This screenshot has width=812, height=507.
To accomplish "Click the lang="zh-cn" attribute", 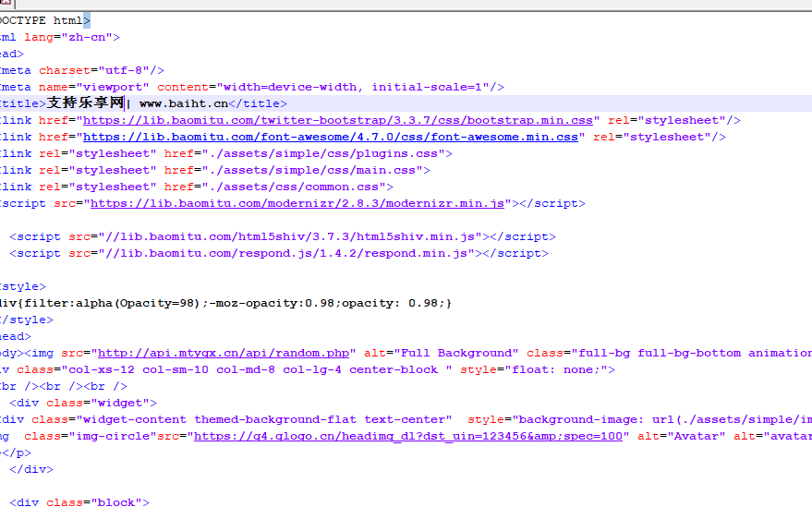I will tap(68, 37).
